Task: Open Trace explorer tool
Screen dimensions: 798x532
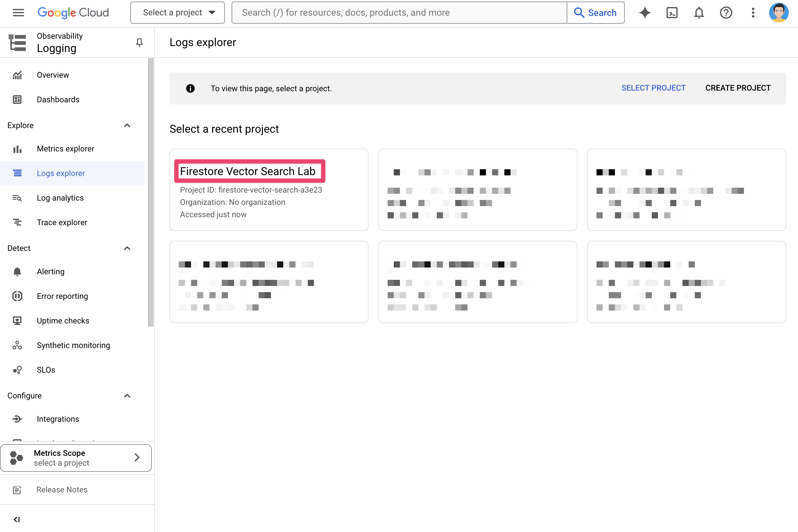Action: (62, 222)
